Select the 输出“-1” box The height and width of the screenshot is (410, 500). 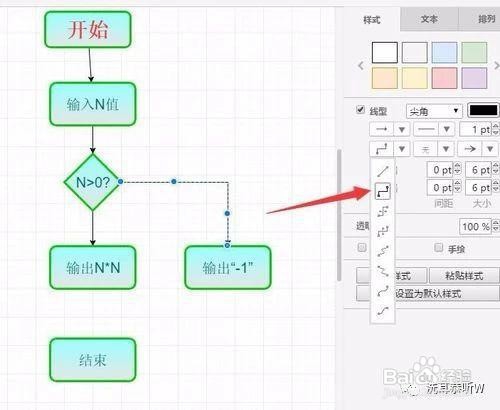[x=228, y=267]
